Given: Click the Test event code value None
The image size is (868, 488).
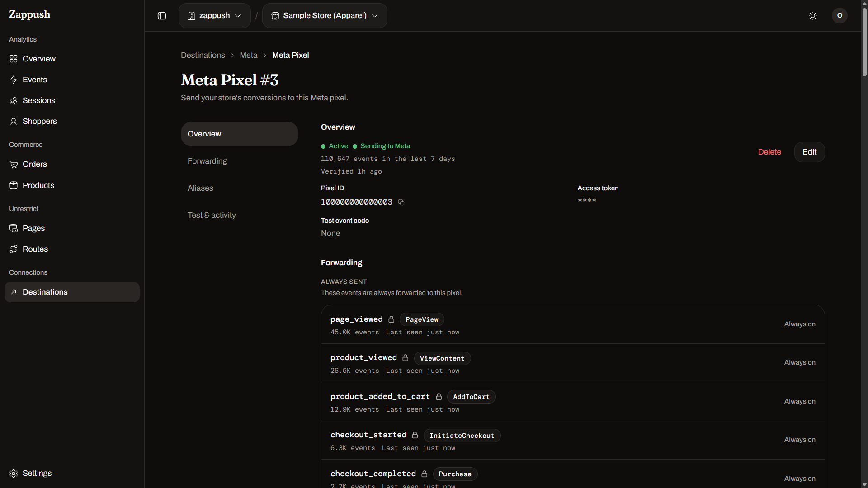Looking at the screenshot, I should (x=330, y=233).
